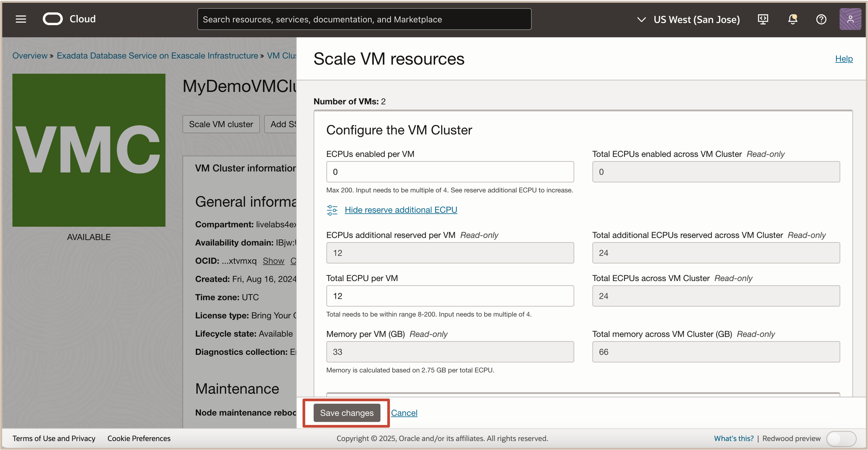Go to Overview breadcrumb
This screenshot has width=868, height=450.
[30, 56]
